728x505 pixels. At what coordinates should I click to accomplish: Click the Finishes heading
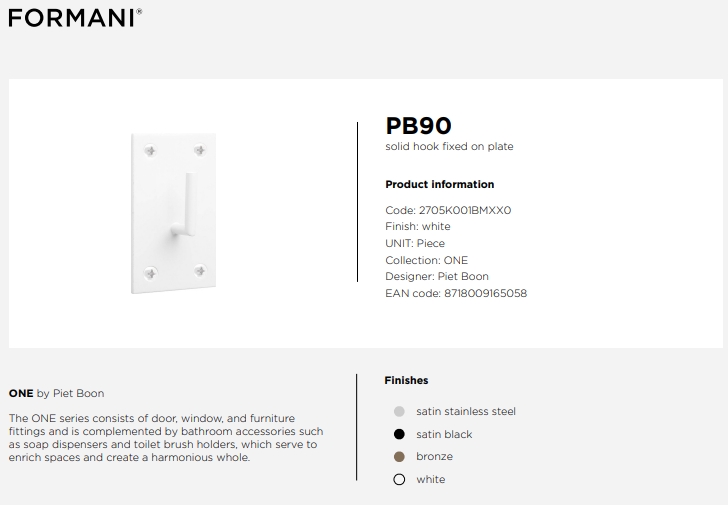click(406, 381)
